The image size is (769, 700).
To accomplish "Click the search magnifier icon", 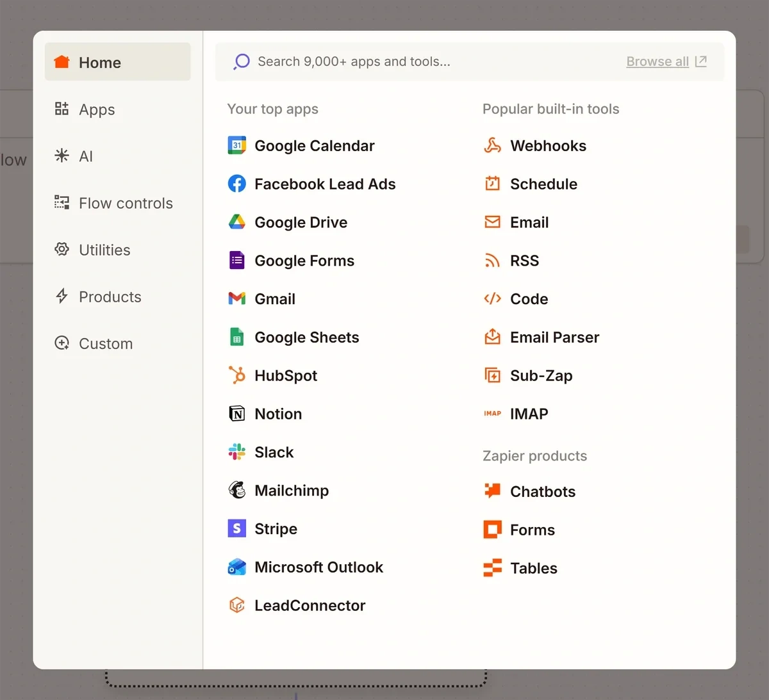I will pyautogui.click(x=241, y=61).
